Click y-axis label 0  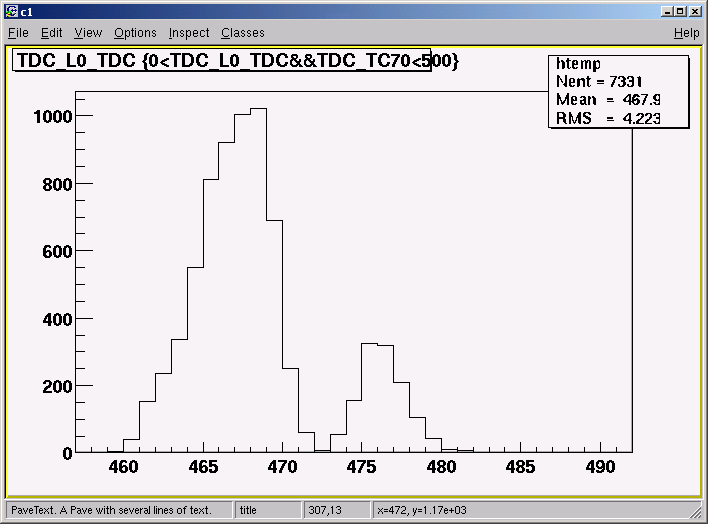tap(67, 454)
